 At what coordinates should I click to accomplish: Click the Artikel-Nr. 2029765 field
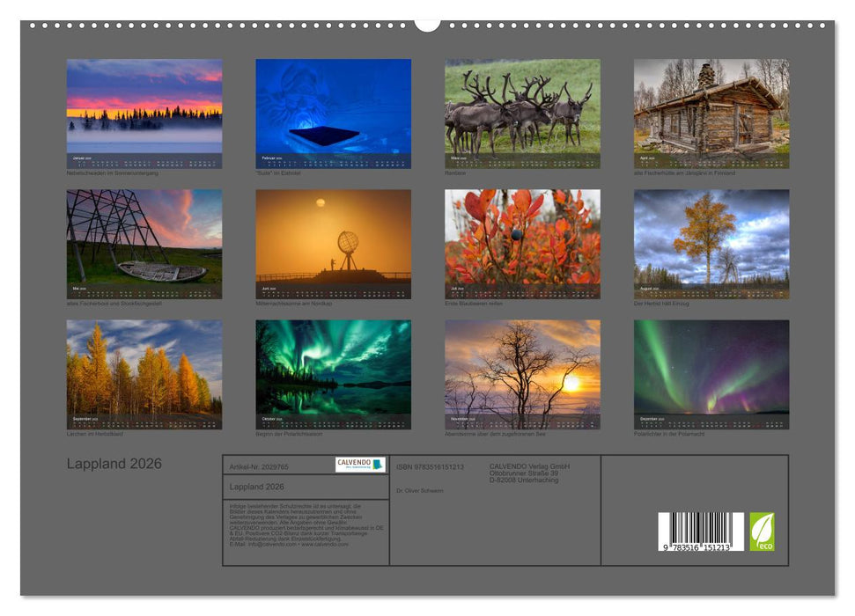click(259, 466)
